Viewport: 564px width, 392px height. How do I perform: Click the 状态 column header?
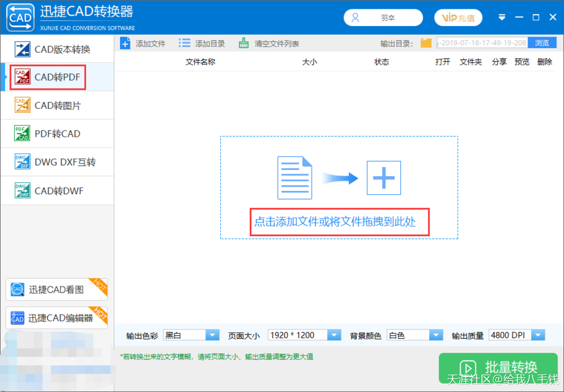click(382, 62)
